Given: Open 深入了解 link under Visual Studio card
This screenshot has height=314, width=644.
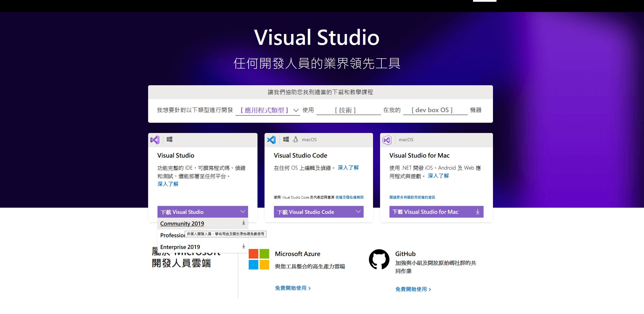Looking at the screenshot, I should click(x=168, y=184).
